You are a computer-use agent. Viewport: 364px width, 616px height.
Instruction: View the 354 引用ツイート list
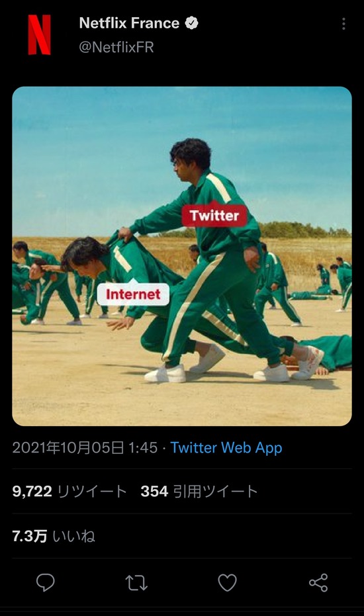pos(199,492)
